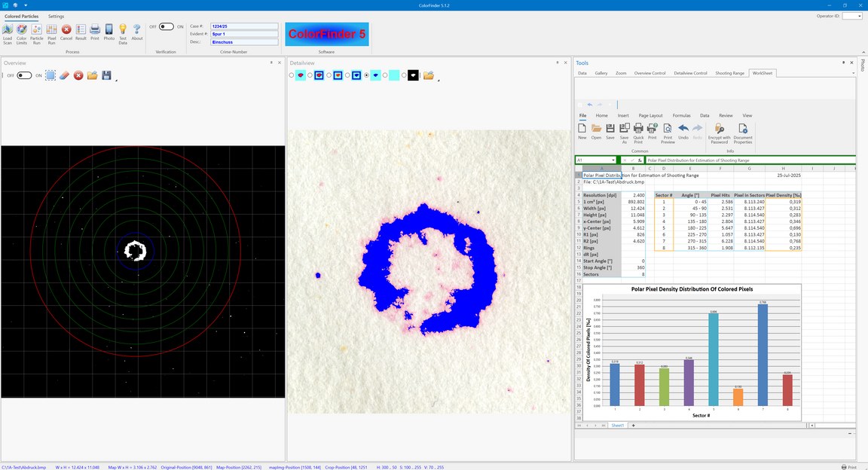Click Encrypt with Password in worksheet ribbon
Viewport: 868px width, 470px height.
[x=719, y=133]
